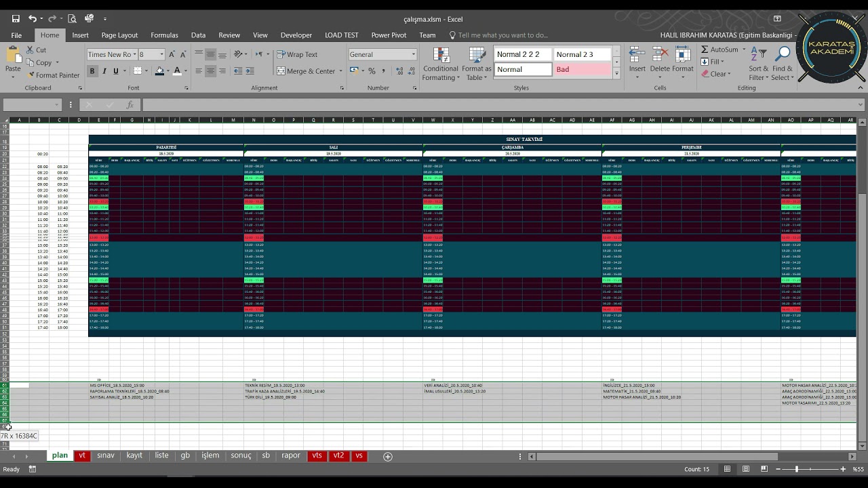This screenshot has width=868, height=488.
Task: Click the Fill button in Editing
Action: coord(713,62)
